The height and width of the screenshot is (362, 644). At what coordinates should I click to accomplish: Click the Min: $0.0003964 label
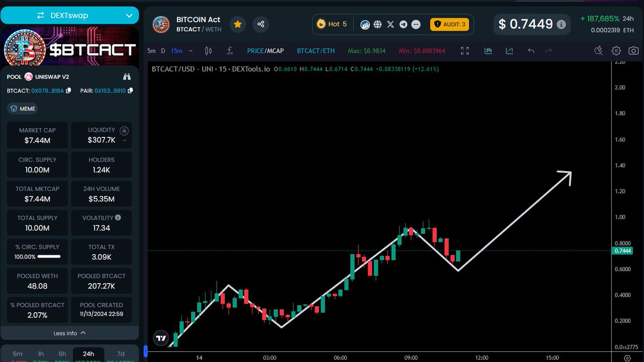pyautogui.click(x=422, y=51)
